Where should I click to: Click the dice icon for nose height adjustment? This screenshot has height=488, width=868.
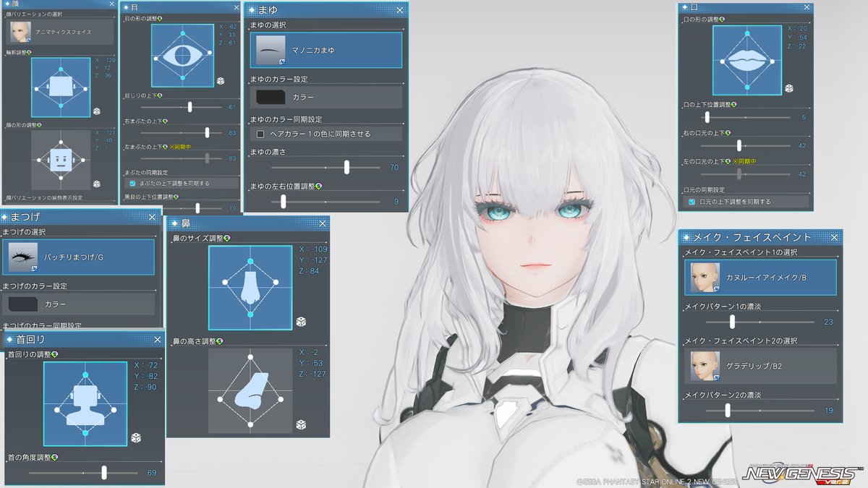(x=302, y=426)
